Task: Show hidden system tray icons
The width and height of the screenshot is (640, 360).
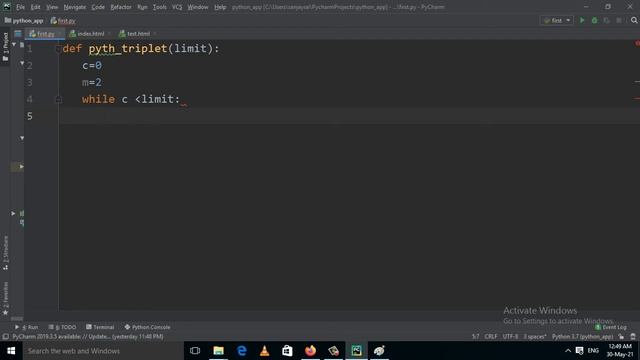Action: (568, 351)
